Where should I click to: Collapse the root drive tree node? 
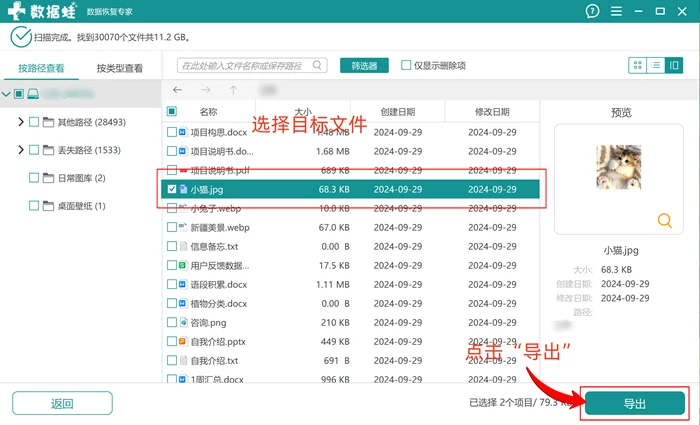(6, 94)
